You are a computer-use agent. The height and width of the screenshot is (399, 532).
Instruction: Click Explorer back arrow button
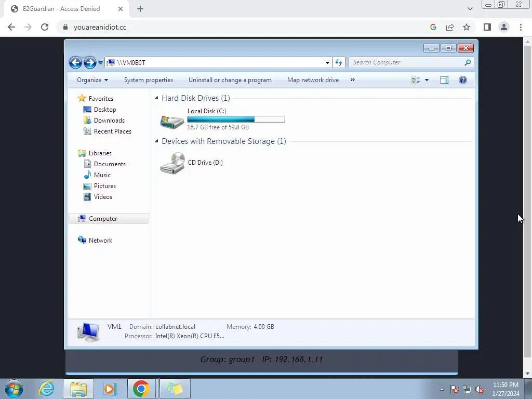pos(75,62)
